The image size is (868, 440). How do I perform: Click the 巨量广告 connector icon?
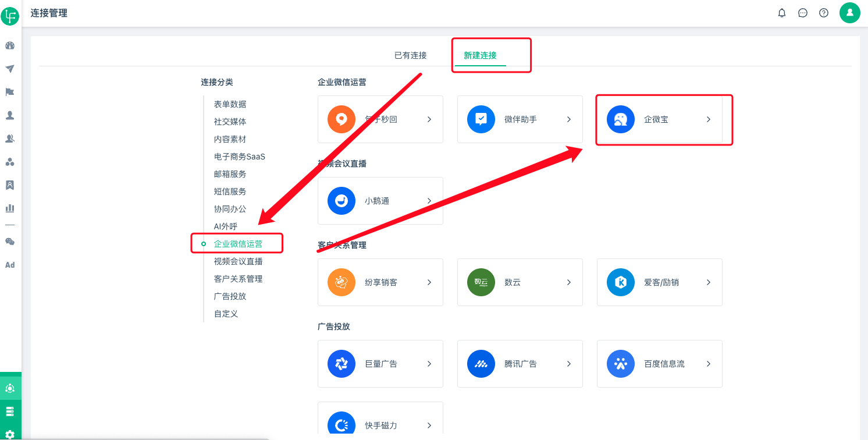[341, 364]
